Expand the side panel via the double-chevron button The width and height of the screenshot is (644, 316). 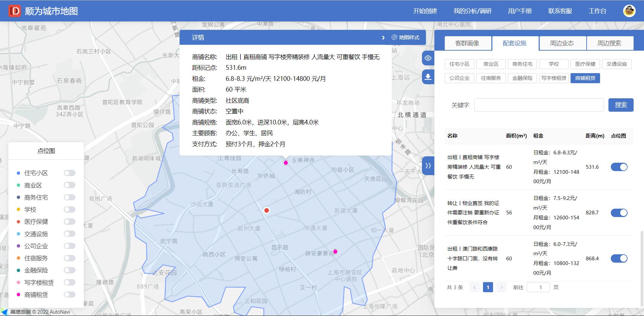[x=428, y=166]
